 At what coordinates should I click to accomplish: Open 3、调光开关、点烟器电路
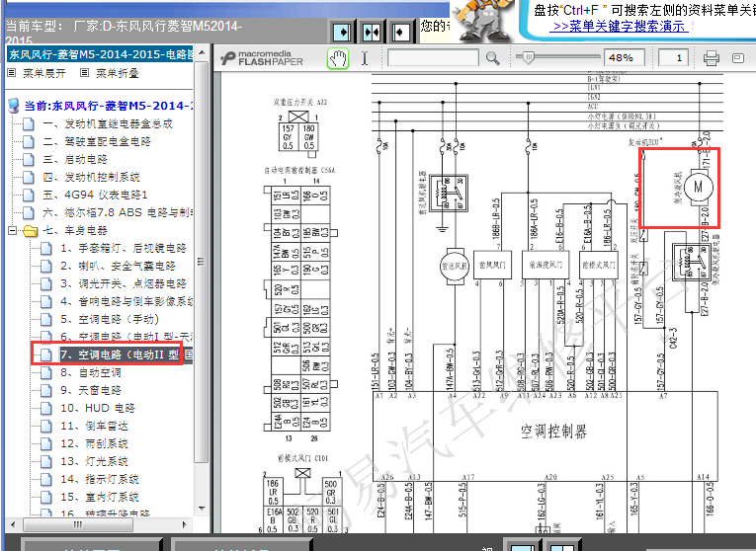[124, 283]
